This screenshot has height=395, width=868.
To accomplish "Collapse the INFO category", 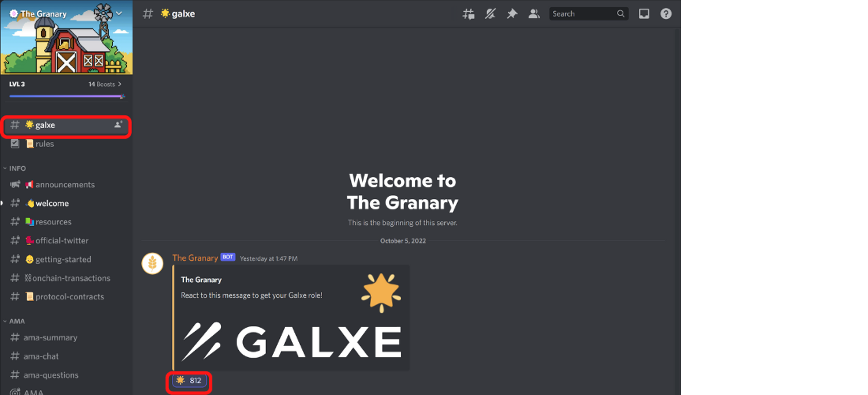I will click(15, 168).
